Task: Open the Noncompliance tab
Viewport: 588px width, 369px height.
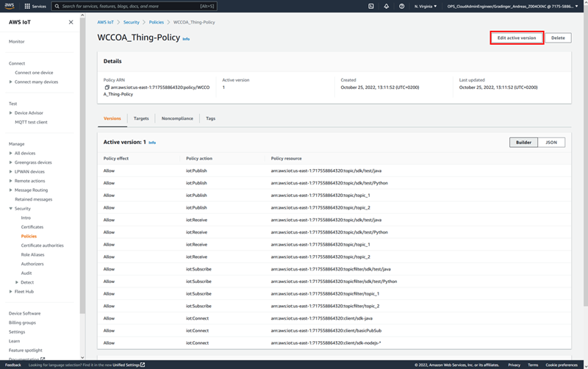Action: click(x=177, y=118)
